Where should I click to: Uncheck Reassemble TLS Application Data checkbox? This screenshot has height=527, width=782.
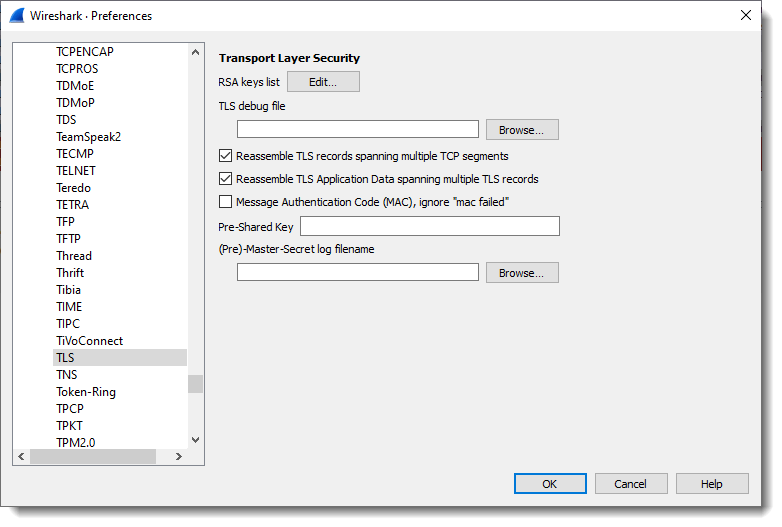pyautogui.click(x=225, y=179)
